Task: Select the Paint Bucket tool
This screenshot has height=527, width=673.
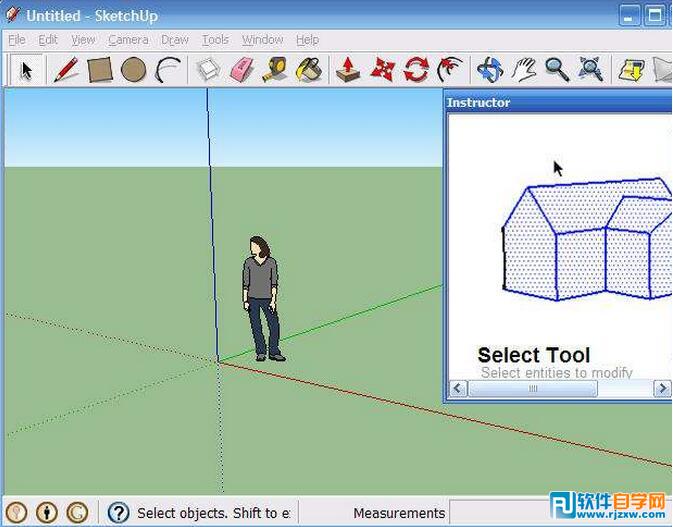Action: pyautogui.click(x=309, y=70)
